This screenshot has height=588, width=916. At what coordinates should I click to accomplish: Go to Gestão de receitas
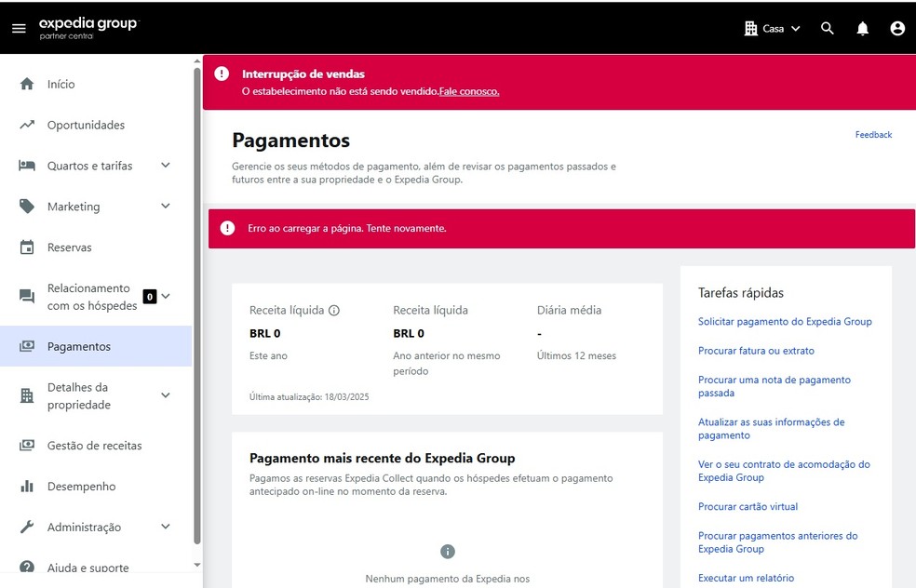pos(94,446)
